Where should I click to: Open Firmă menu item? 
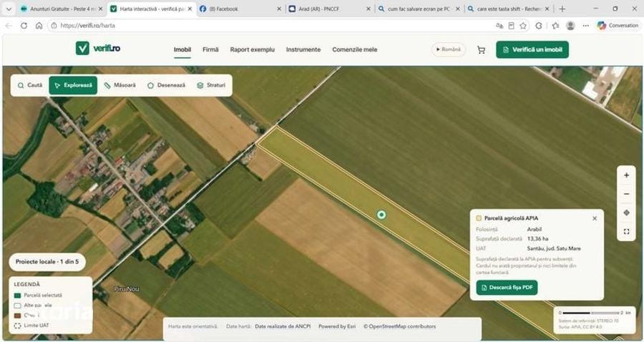point(210,49)
